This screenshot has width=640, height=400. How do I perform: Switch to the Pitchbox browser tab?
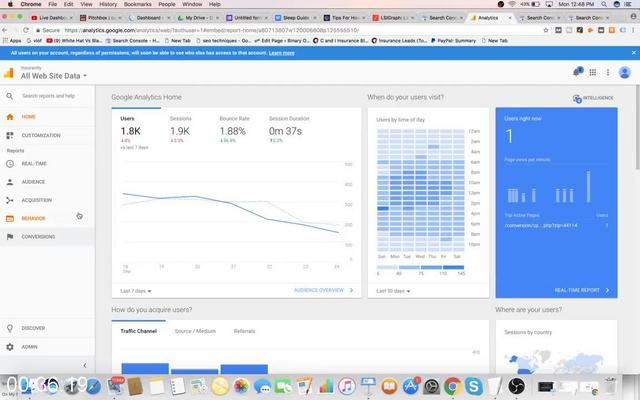[x=100, y=18]
